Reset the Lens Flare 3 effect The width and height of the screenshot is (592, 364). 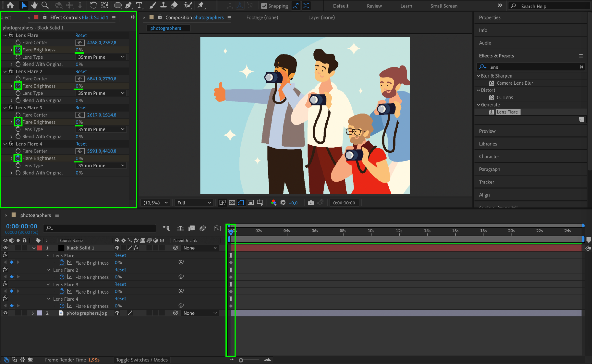point(81,108)
